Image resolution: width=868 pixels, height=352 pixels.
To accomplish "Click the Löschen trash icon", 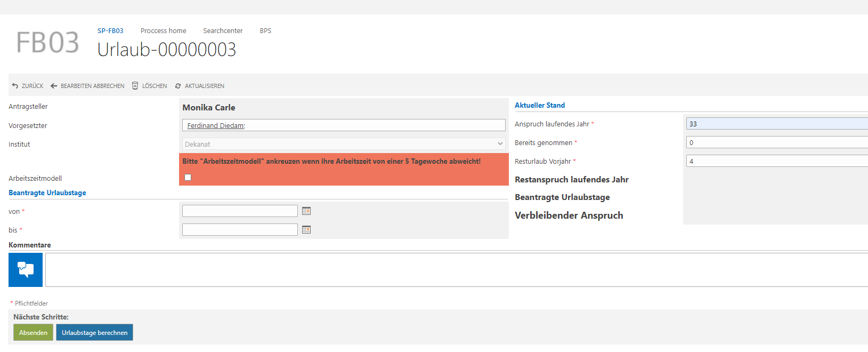I will click(135, 86).
